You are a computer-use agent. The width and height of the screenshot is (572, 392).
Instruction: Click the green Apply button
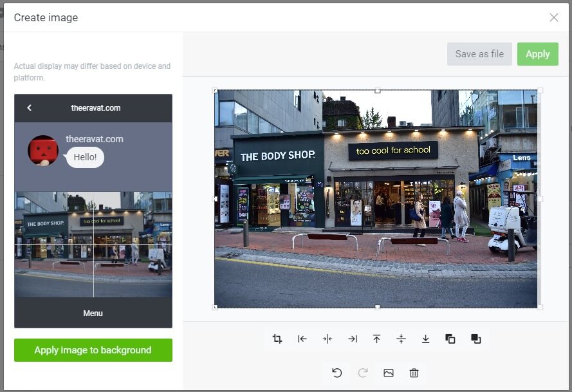pyautogui.click(x=538, y=54)
